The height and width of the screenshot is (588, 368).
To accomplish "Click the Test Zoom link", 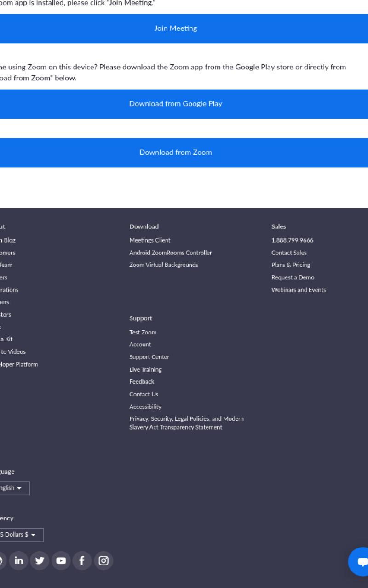I will pos(143,332).
